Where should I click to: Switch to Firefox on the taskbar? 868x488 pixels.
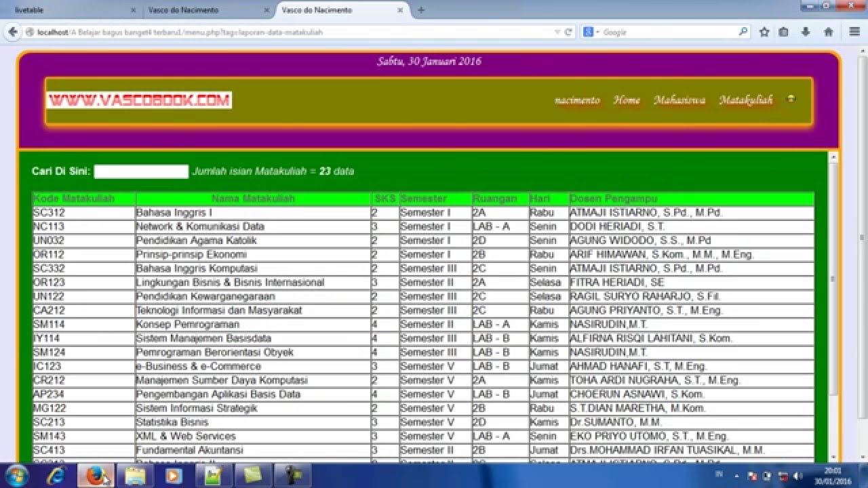click(x=95, y=476)
